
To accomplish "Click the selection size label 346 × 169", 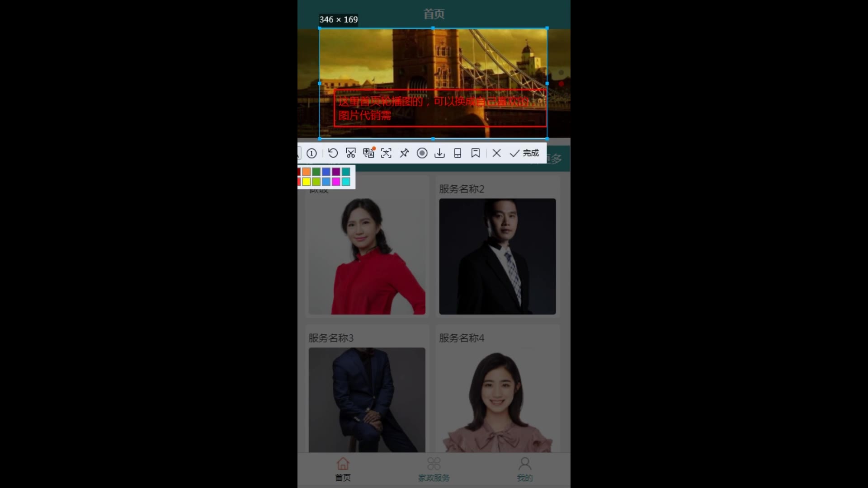I will [338, 19].
